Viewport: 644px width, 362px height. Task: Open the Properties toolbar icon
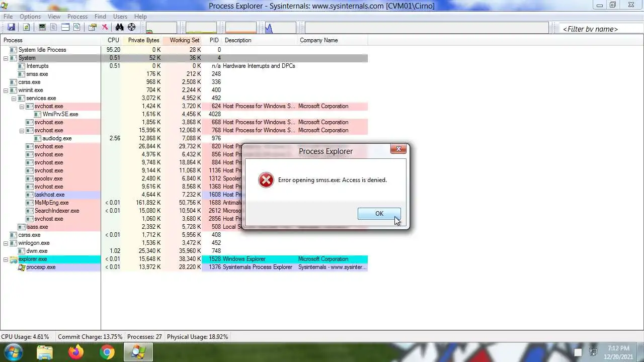point(93,27)
